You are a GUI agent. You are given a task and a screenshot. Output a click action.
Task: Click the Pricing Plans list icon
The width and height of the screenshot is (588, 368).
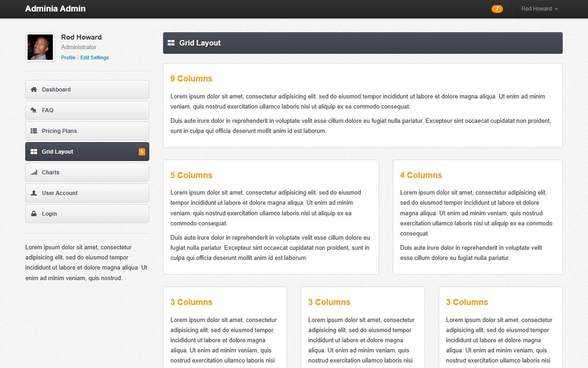(34, 131)
